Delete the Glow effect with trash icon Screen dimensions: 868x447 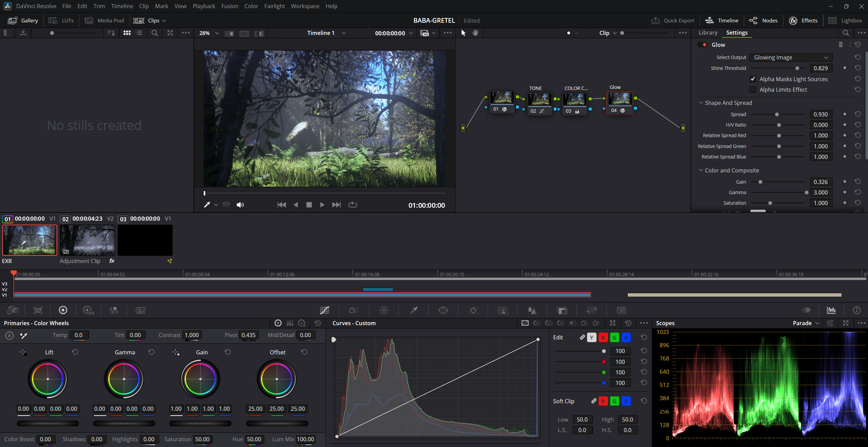pos(841,45)
